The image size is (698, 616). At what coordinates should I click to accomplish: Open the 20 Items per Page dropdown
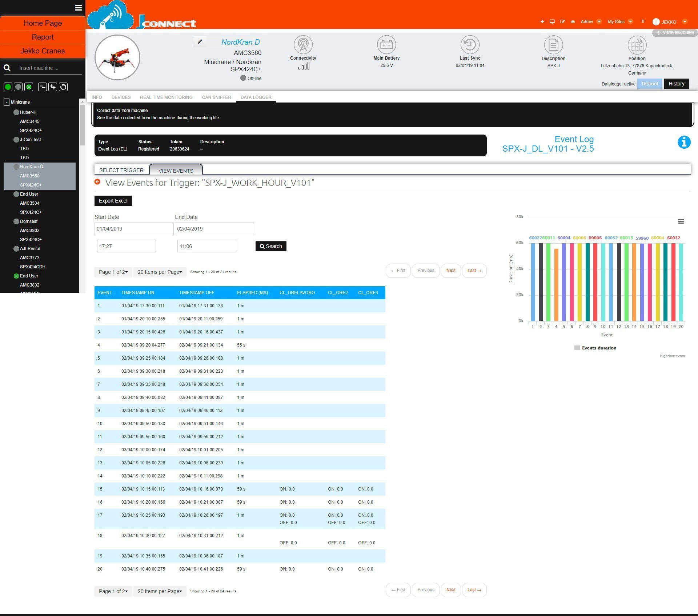160,272
